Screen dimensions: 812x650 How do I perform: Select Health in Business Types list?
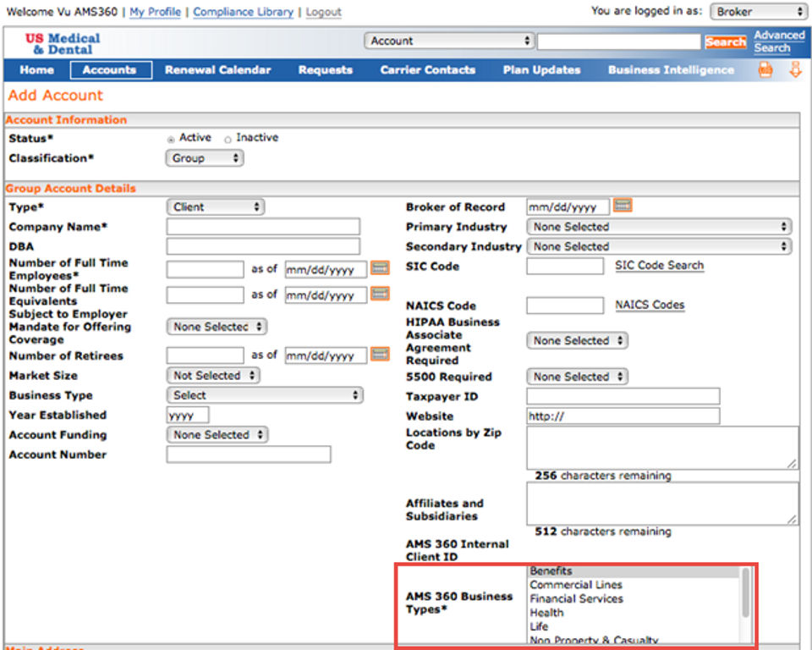634,613
